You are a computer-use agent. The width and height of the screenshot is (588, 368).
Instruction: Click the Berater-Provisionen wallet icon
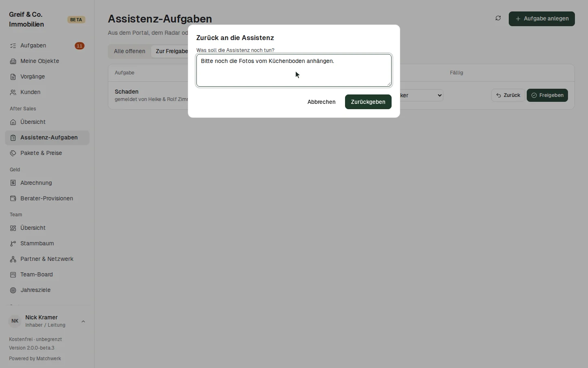pyautogui.click(x=13, y=199)
